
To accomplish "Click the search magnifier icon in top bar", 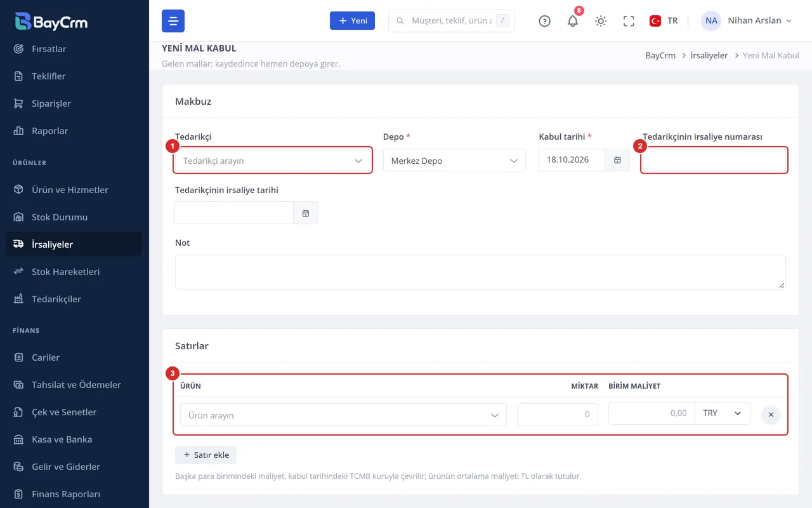I will (x=400, y=21).
